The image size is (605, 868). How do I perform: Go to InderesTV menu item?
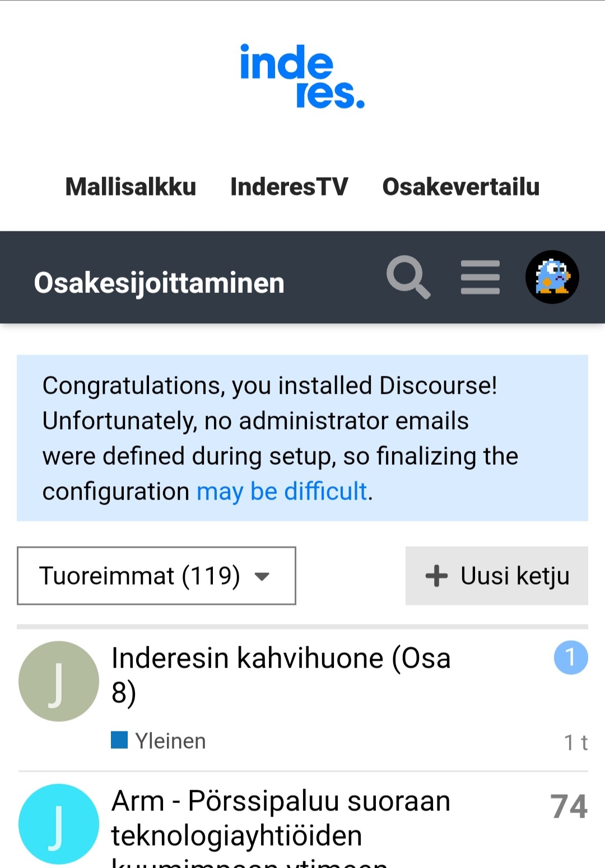(289, 187)
